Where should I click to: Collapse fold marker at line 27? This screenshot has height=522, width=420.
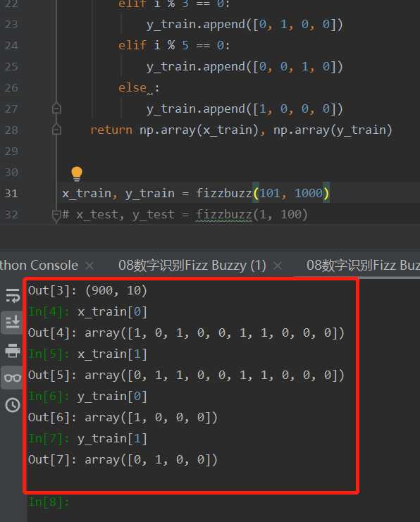56,108
